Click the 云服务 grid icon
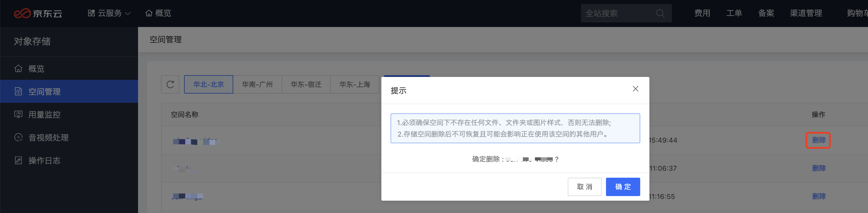This screenshot has height=213, width=868. 91,13
